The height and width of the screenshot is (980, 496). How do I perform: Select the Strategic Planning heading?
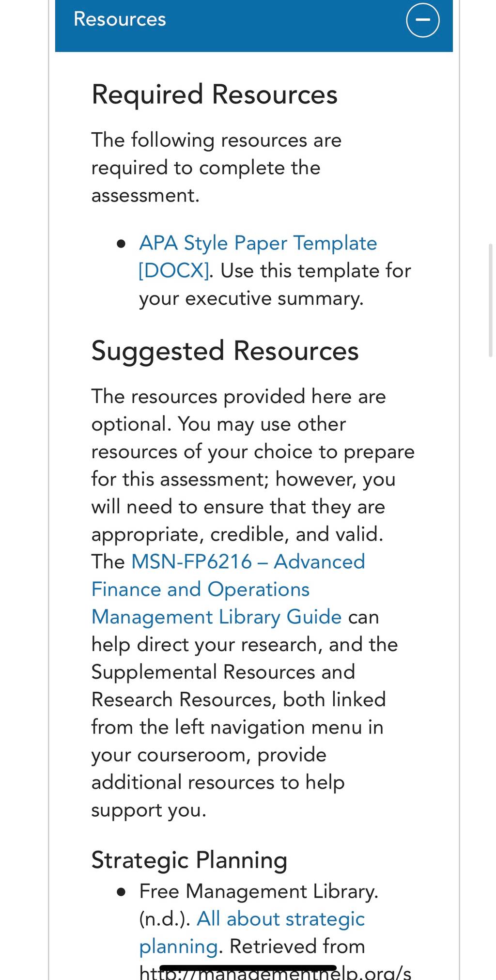click(x=189, y=860)
